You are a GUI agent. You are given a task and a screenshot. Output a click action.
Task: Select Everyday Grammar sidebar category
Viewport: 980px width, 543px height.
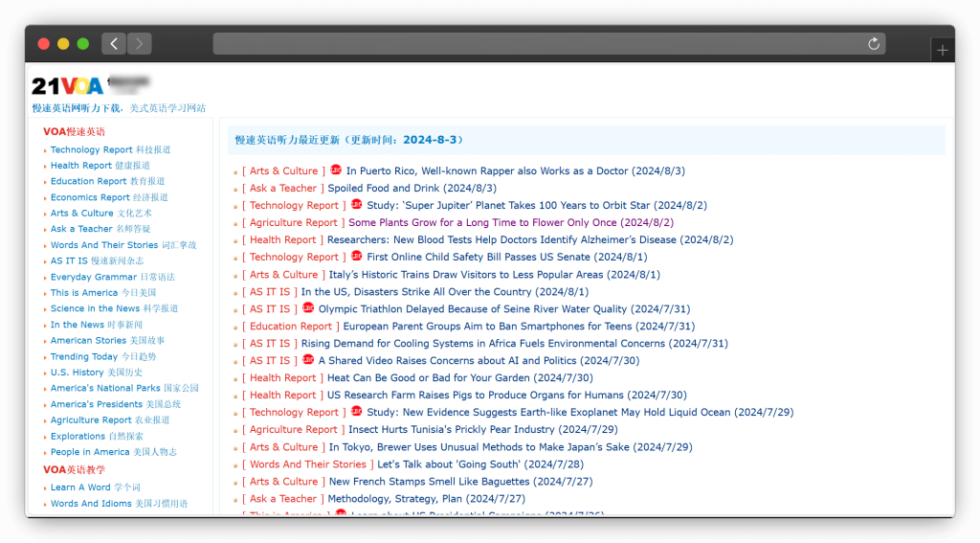click(x=94, y=278)
